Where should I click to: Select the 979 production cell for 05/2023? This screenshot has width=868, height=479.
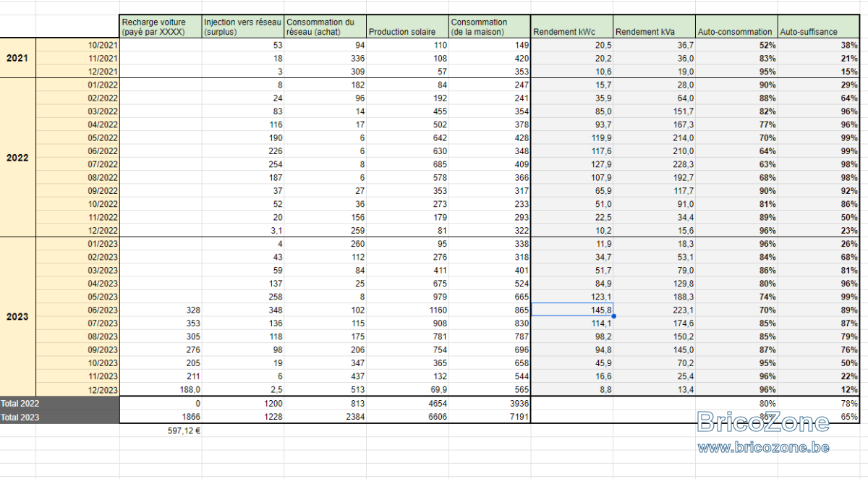[407, 297]
